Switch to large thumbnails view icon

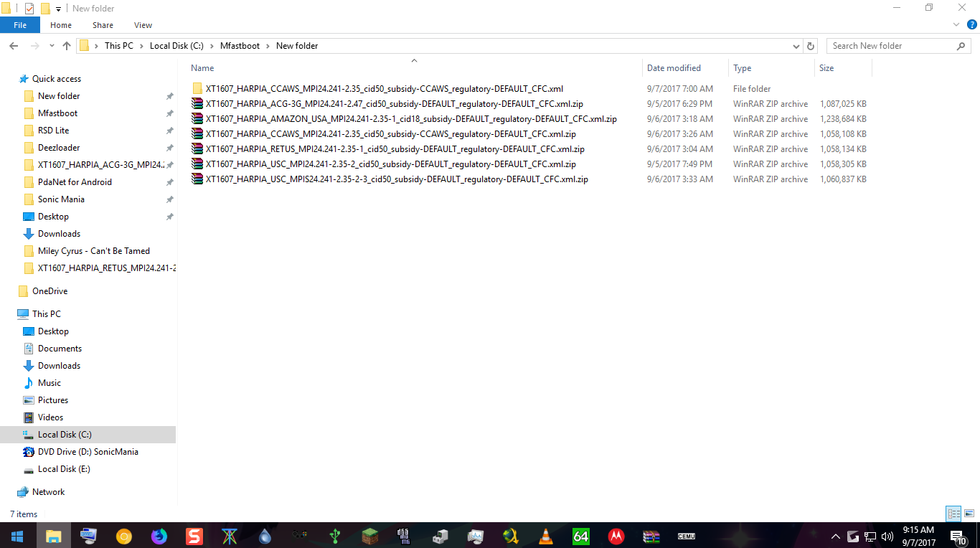click(969, 514)
